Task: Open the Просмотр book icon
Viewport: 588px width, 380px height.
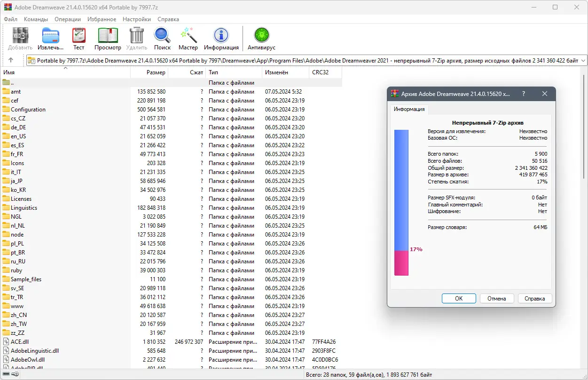Action: point(108,36)
